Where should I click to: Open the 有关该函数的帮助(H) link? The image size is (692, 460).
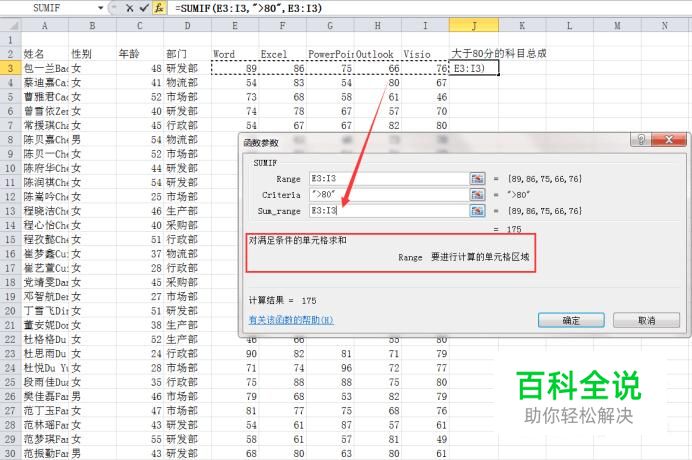click(x=291, y=320)
